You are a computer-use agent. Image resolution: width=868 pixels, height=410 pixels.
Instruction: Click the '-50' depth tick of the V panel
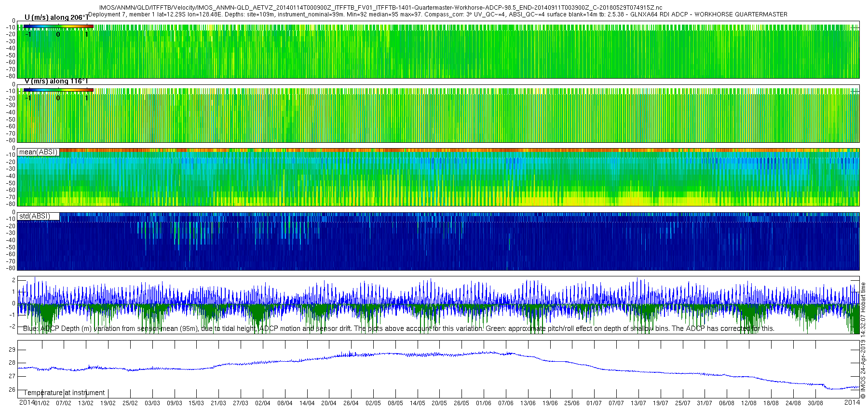tap(11, 119)
